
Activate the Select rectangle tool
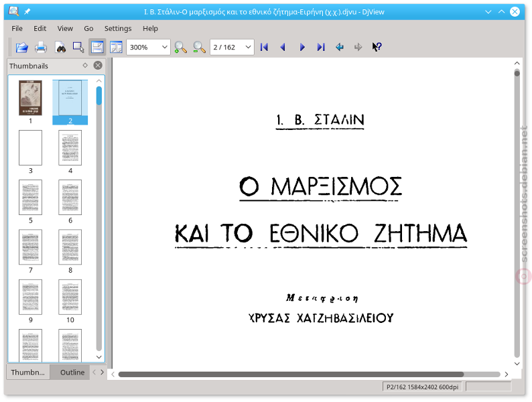78,47
